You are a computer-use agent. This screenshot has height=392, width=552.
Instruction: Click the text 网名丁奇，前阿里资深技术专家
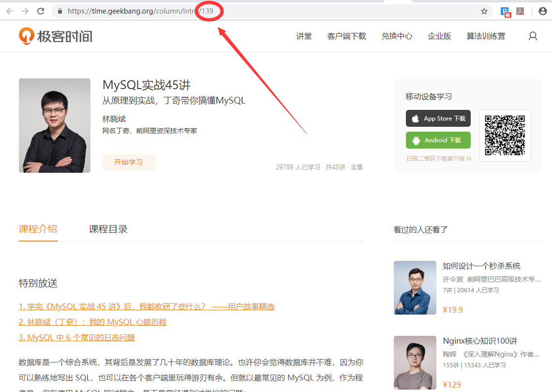149,131
